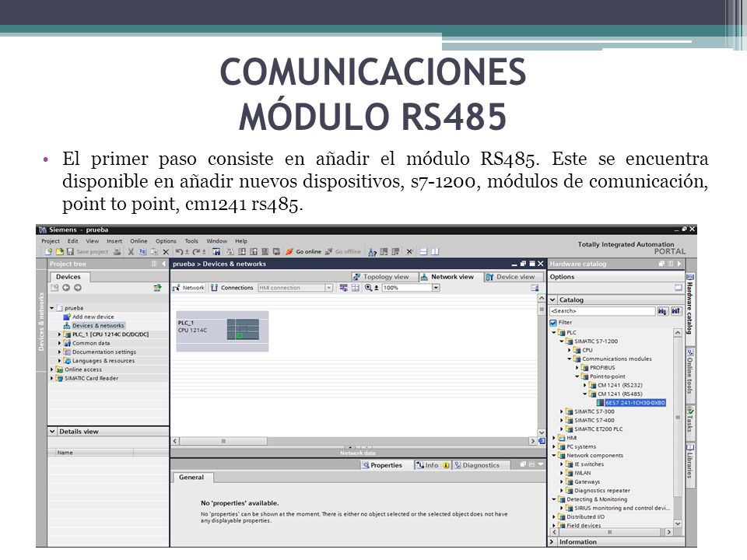
Task: Click the back arrow in Project tree
Action: pyautogui.click(x=65, y=288)
